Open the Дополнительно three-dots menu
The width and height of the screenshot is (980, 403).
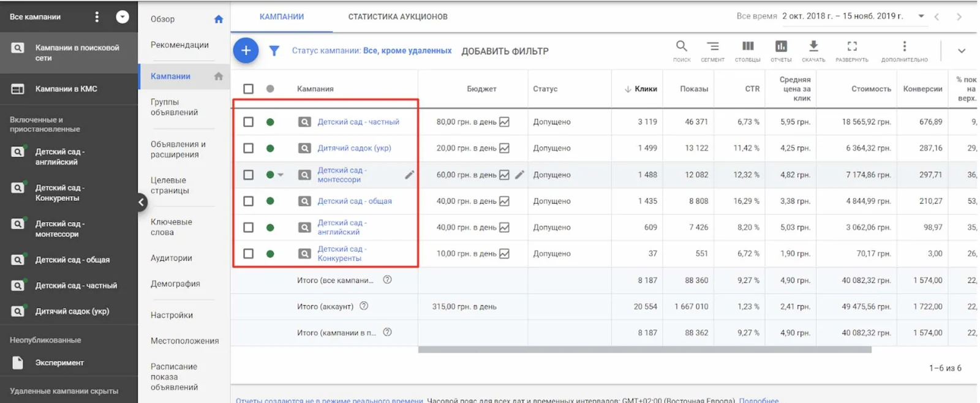(904, 47)
